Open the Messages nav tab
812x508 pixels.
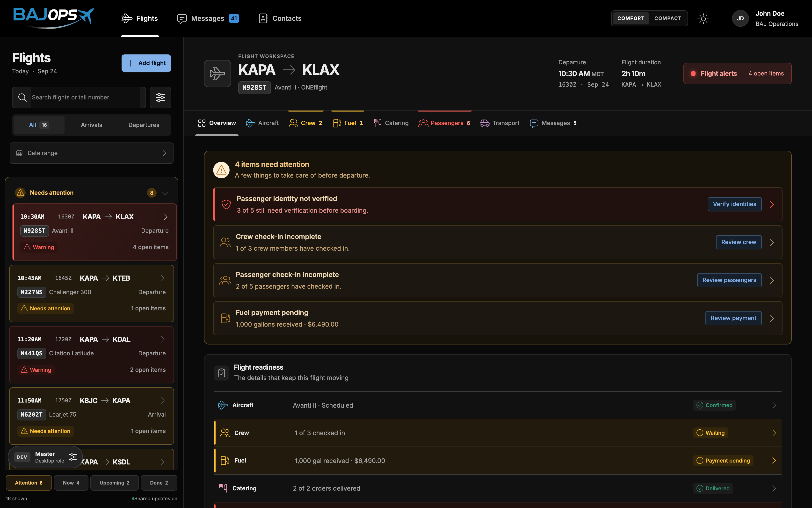[208, 18]
